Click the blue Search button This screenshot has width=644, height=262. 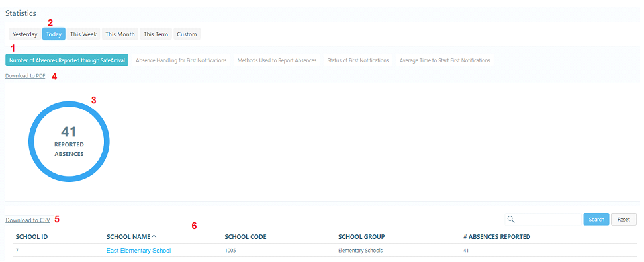tap(596, 219)
